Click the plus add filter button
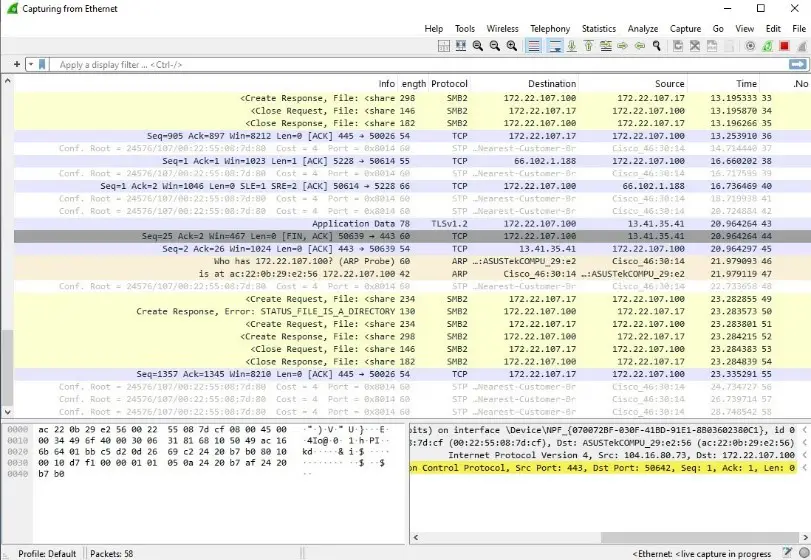Screen dimensions: 811x560 [16, 64]
